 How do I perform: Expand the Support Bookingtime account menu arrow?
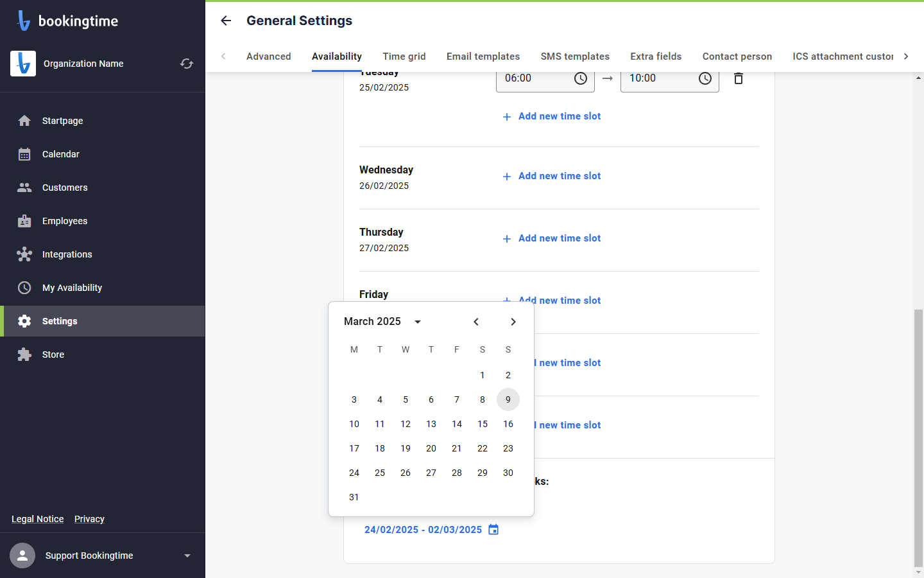click(187, 556)
